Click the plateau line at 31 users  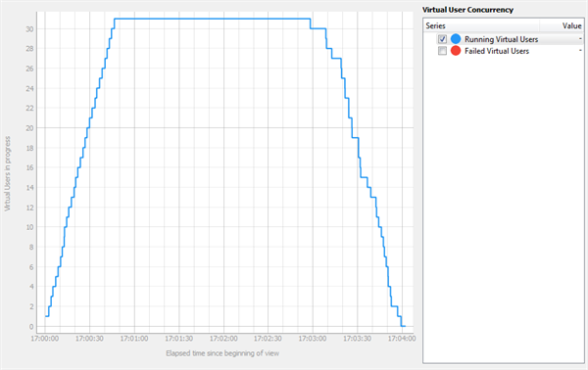click(213, 19)
